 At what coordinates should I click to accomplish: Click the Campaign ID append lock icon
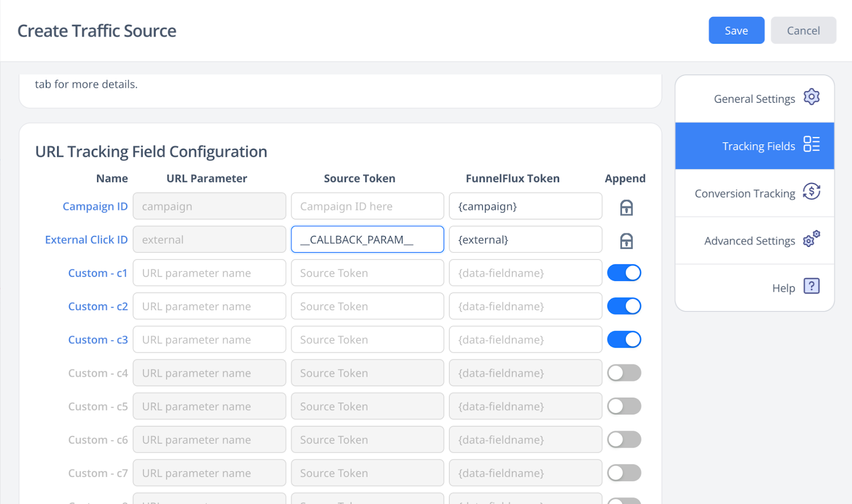pos(626,208)
